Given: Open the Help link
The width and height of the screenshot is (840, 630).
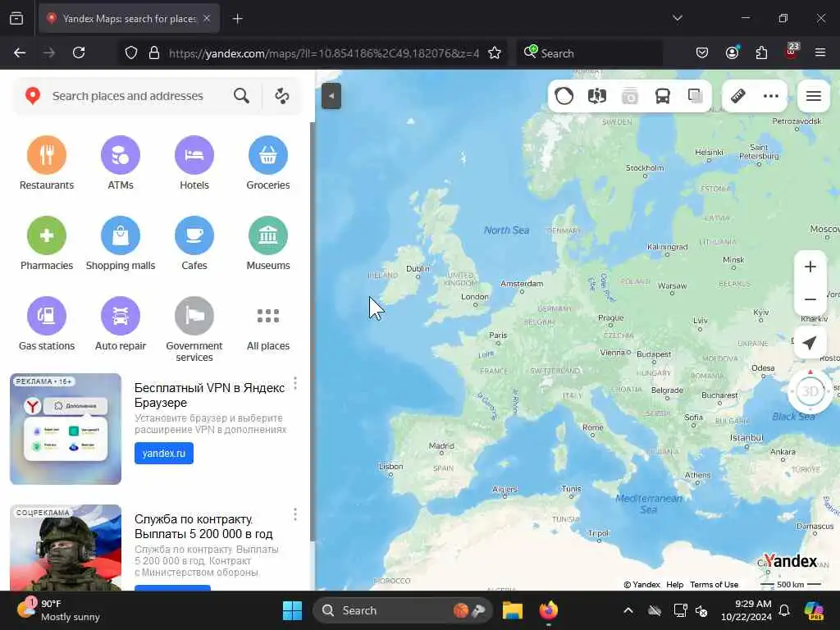Looking at the screenshot, I should point(674,584).
